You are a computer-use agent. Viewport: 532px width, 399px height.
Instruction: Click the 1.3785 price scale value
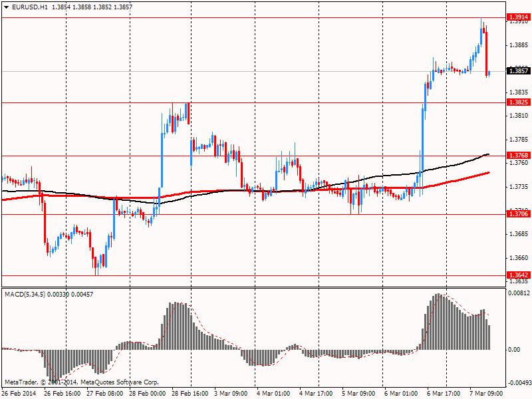click(519, 140)
